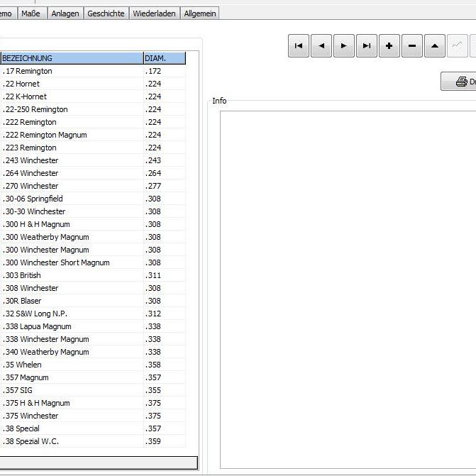Go to first record navigator button
Viewport: 476px width, 476px height.
point(299,46)
